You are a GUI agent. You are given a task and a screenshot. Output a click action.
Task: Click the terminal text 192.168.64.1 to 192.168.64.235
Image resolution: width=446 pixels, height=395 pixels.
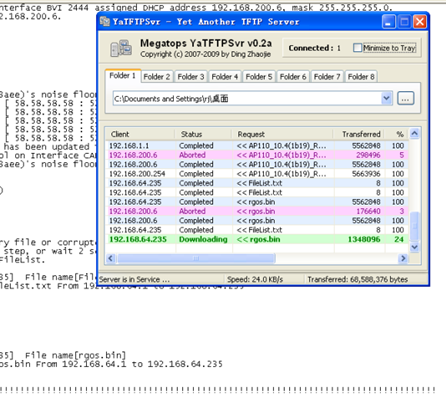point(142,364)
